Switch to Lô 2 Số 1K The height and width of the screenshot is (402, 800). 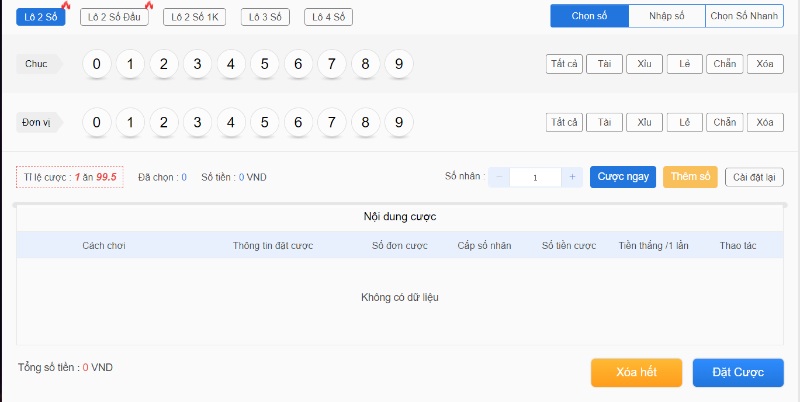[195, 17]
